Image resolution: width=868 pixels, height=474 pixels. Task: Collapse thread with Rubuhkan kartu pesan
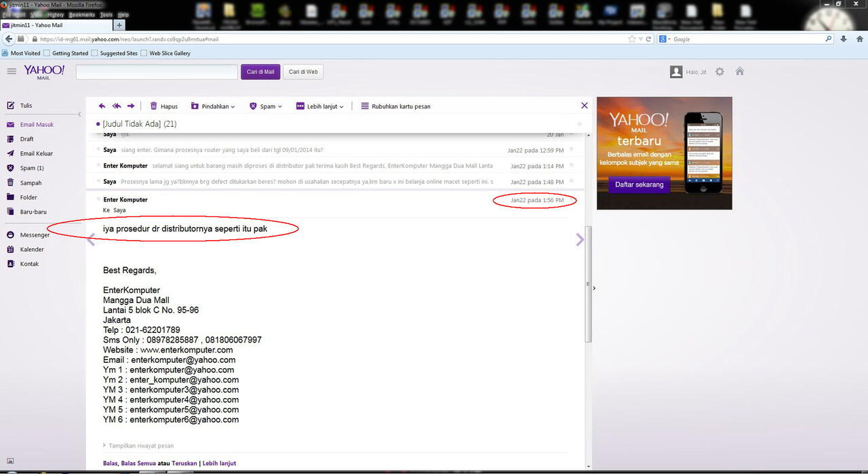click(395, 106)
